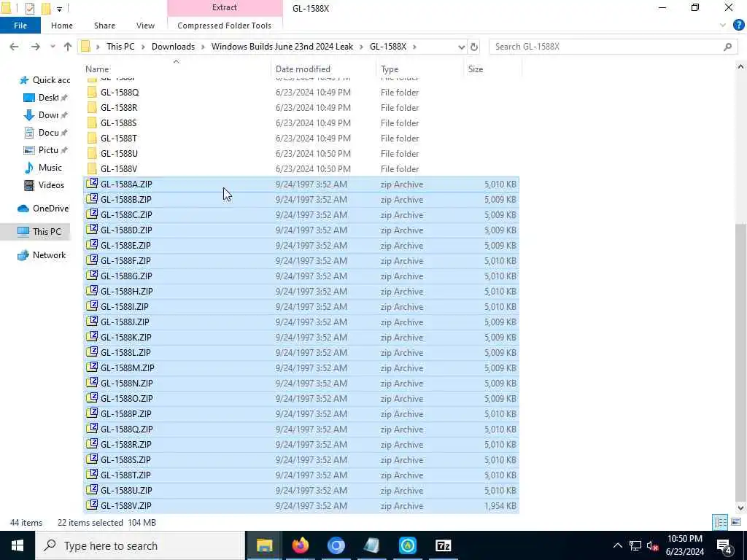Select the Compressed Folder Tools tab
Viewport: 747px width, 560px height.
coord(225,26)
